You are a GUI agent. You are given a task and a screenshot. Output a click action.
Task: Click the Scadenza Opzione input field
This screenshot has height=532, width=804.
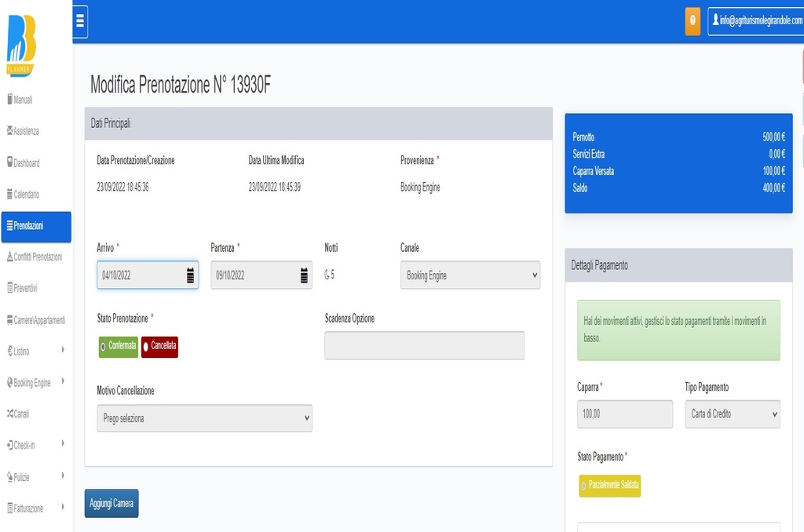424,345
